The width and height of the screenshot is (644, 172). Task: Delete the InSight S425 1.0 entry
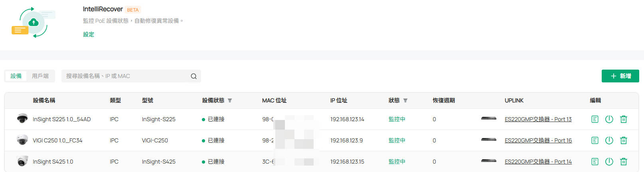pyautogui.click(x=623, y=162)
